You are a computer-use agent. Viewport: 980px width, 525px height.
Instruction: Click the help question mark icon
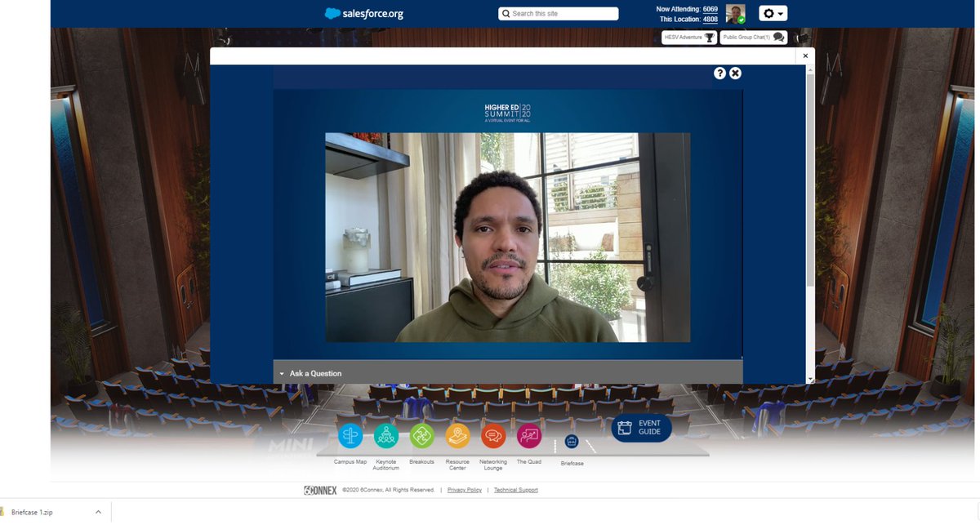pos(719,73)
